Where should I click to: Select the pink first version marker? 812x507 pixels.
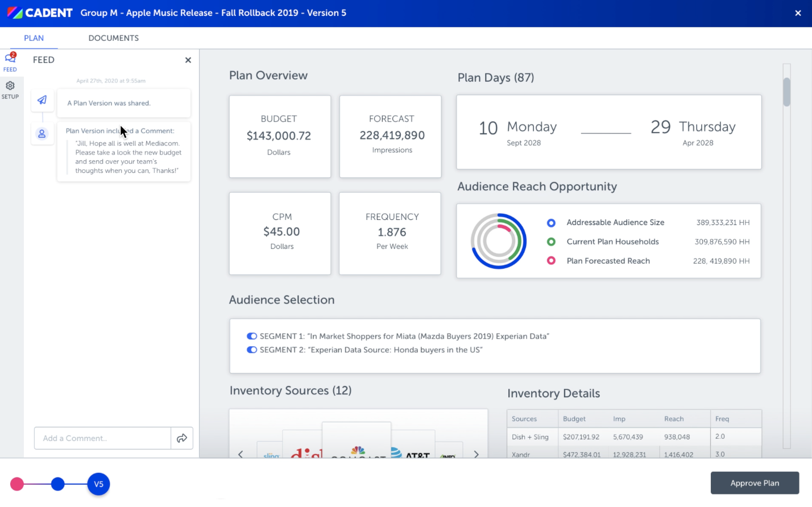tap(17, 484)
